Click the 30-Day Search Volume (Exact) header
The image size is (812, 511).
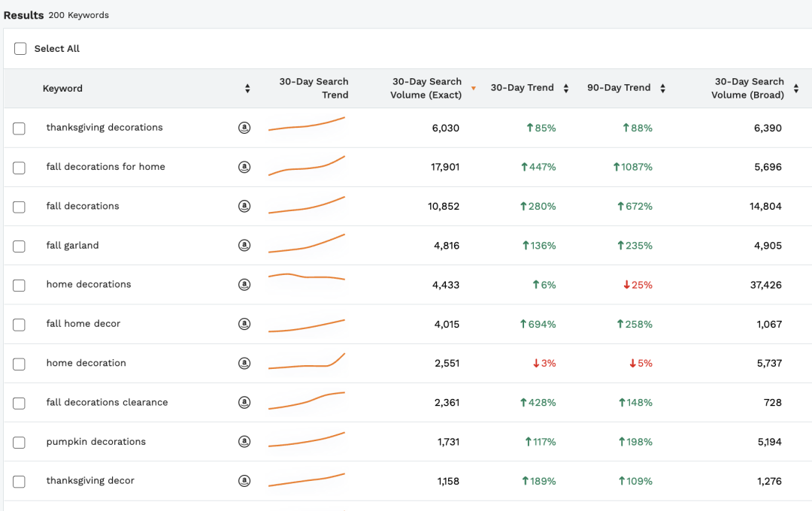tap(426, 88)
